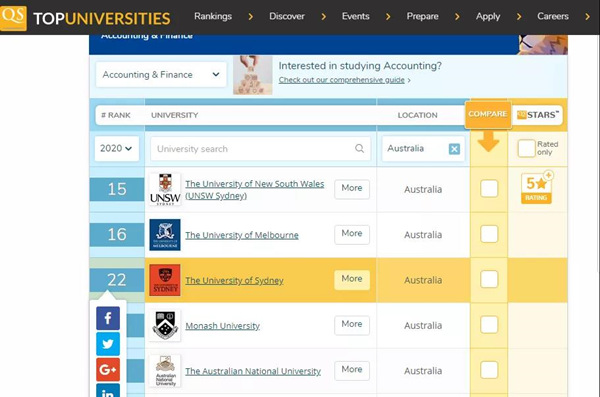
Task: Expand the Accounting & Finance subject dropdown
Action: coord(161,75)
